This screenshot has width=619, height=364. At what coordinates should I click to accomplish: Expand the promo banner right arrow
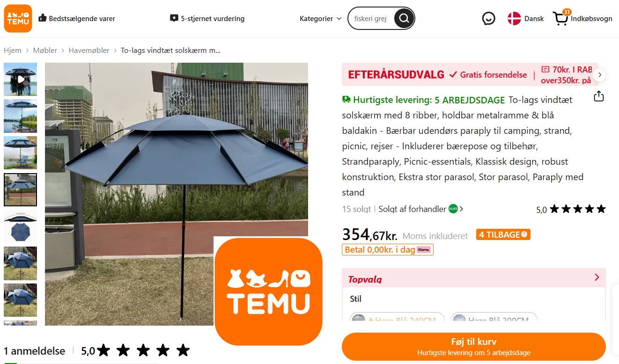pyautogui.click(x=599, y=75)
